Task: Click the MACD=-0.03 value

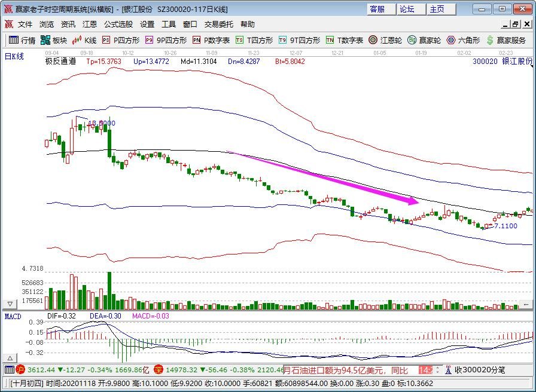Action: [151, 316]
